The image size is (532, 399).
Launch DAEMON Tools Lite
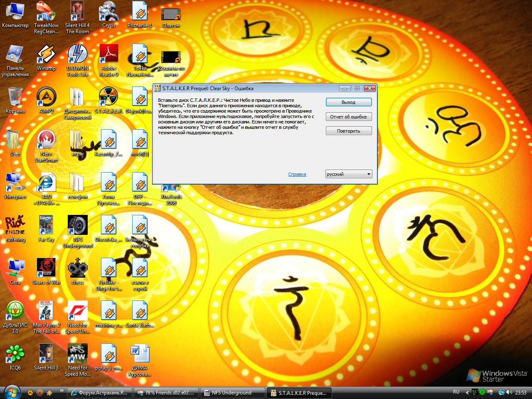[x=77, y=61]
